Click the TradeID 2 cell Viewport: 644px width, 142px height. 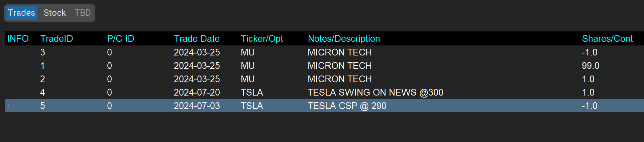click(42, 79)
